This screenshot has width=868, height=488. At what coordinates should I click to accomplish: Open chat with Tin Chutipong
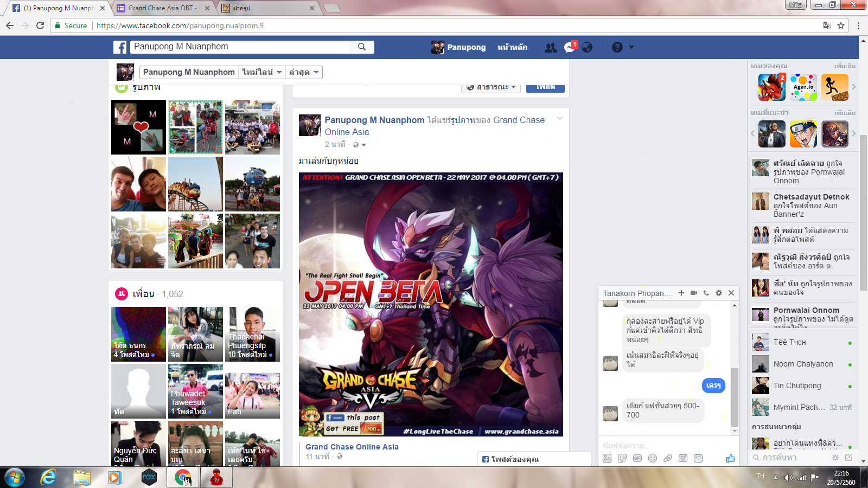(803, 386)
